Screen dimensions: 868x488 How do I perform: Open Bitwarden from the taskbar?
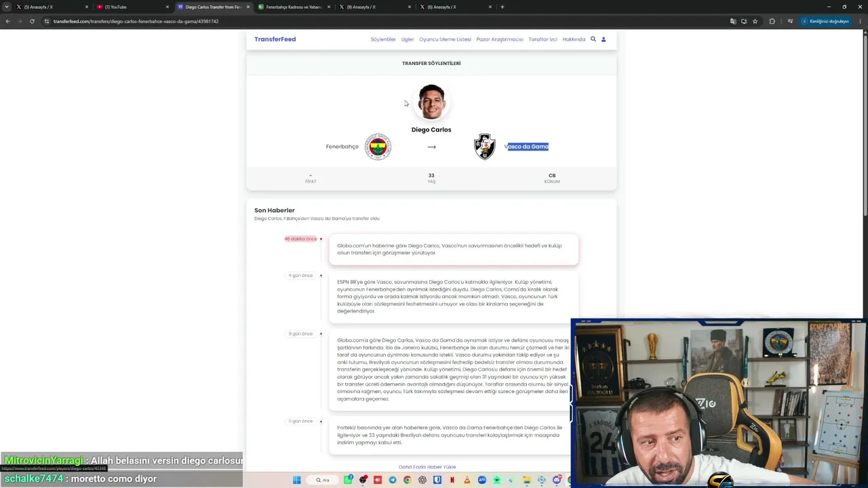click(x=437, y=480)
